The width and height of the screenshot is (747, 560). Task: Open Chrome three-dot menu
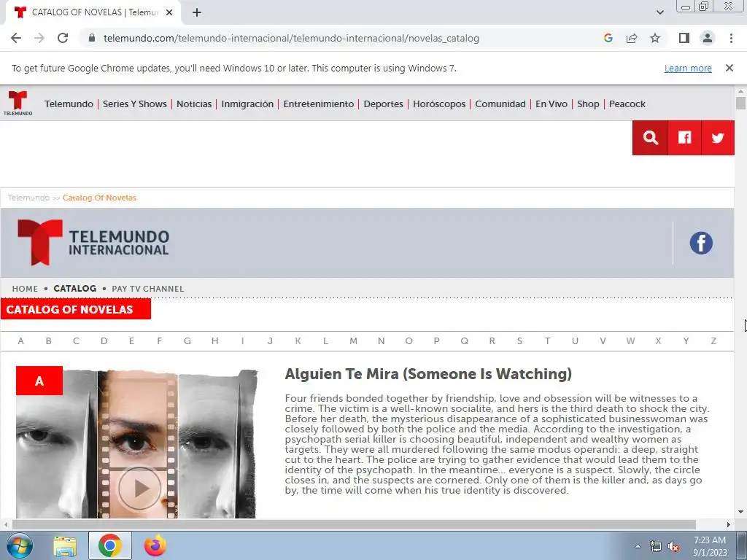[731, 38]
